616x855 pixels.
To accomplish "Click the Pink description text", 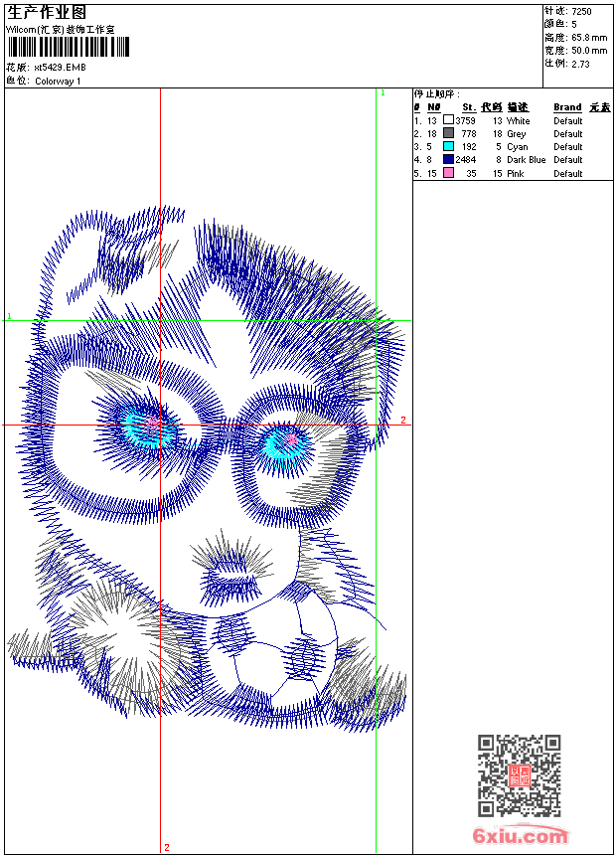I will (515, 173).
